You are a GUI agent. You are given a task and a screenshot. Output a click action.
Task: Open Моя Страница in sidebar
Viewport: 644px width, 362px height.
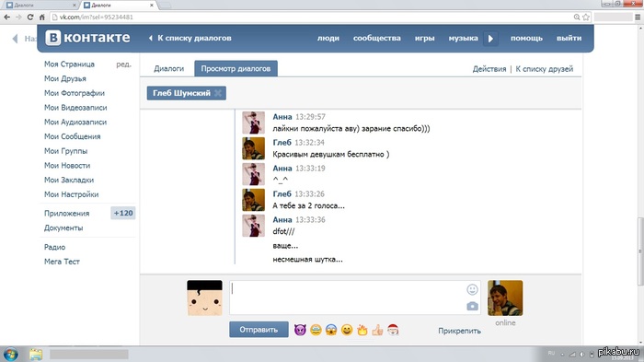(69, 64)
